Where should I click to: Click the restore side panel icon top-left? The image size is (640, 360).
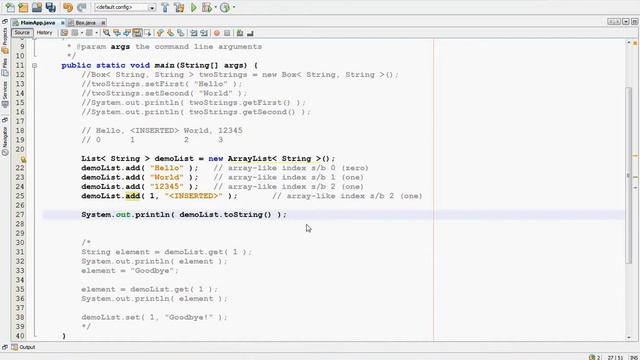5,22
